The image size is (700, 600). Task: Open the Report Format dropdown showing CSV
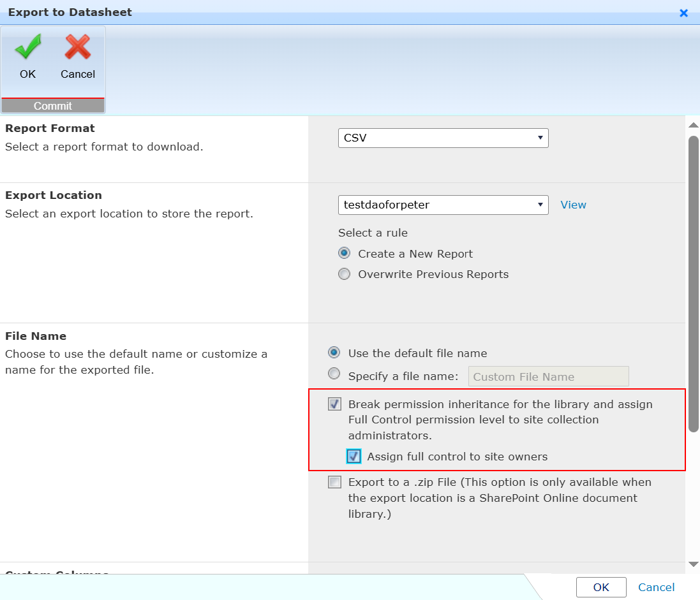(443, 138)
